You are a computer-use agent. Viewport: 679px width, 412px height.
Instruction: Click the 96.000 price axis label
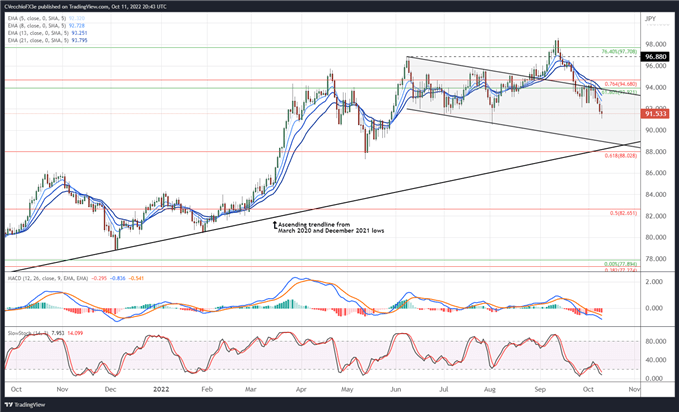point(656,66)
